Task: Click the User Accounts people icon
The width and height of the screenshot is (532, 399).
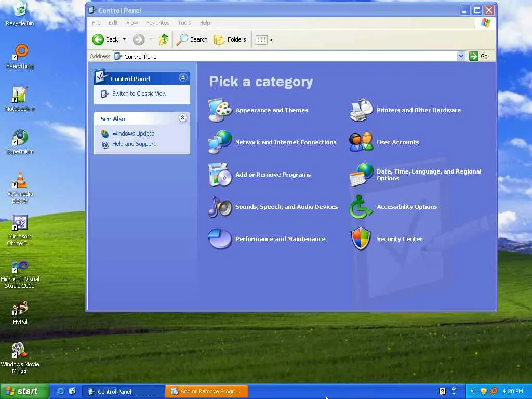Action: click(x=361, y=142)
